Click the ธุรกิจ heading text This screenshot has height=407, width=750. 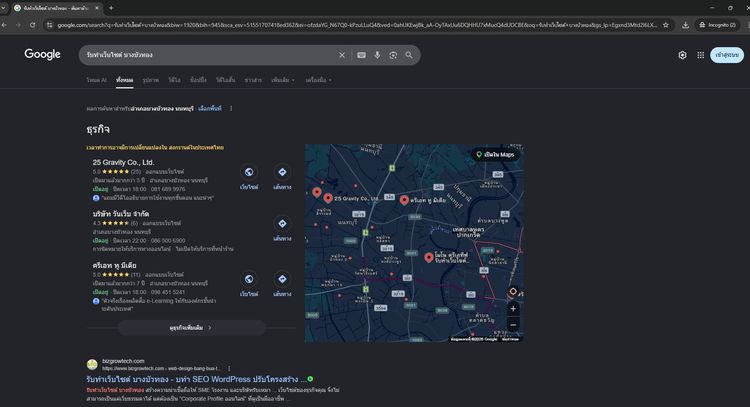98,129
